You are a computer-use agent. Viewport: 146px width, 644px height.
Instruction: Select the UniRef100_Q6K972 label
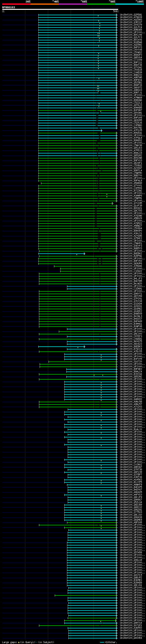tap(131, 87)
